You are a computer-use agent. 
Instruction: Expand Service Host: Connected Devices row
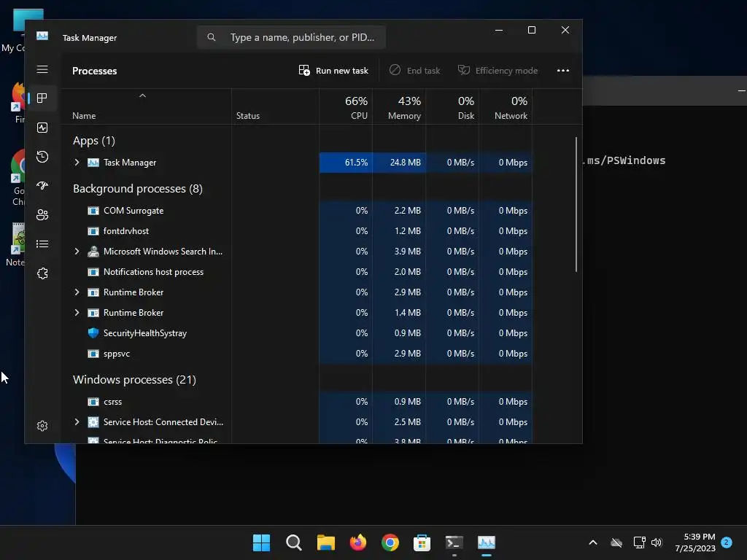77,422
